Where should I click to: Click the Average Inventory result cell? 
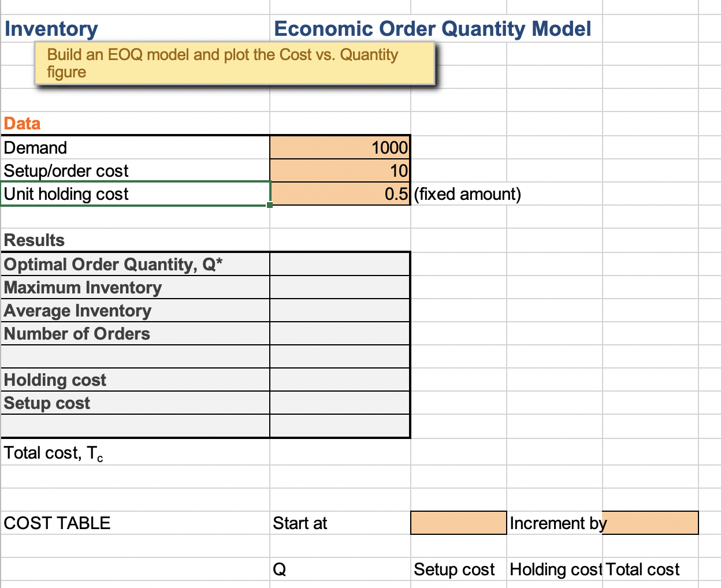[339, 310]
